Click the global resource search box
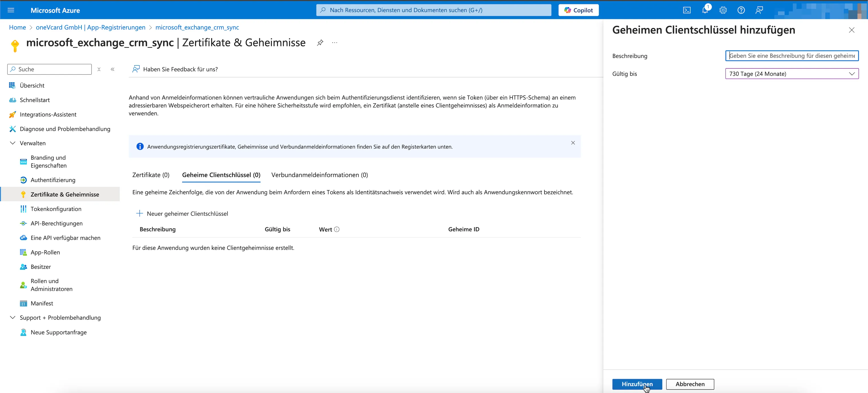This screenshot has height=393, width=868. (434, 10)
